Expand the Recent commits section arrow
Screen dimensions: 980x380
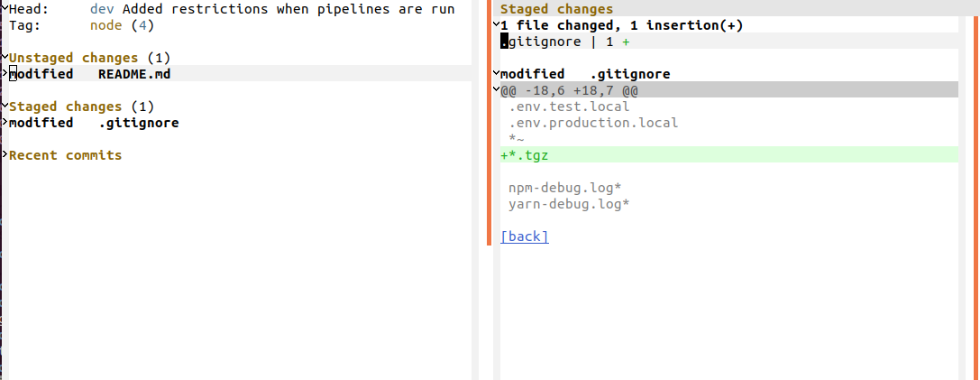(5, 155)
